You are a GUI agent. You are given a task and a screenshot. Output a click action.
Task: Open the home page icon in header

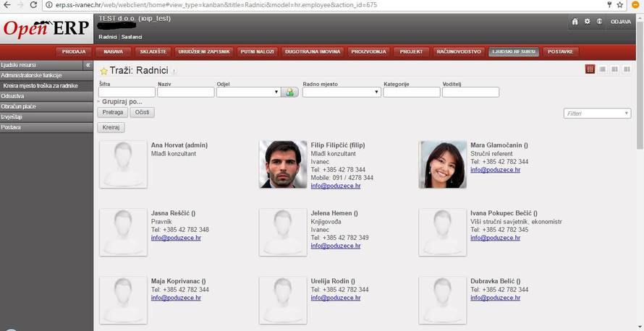coord(575,22)
